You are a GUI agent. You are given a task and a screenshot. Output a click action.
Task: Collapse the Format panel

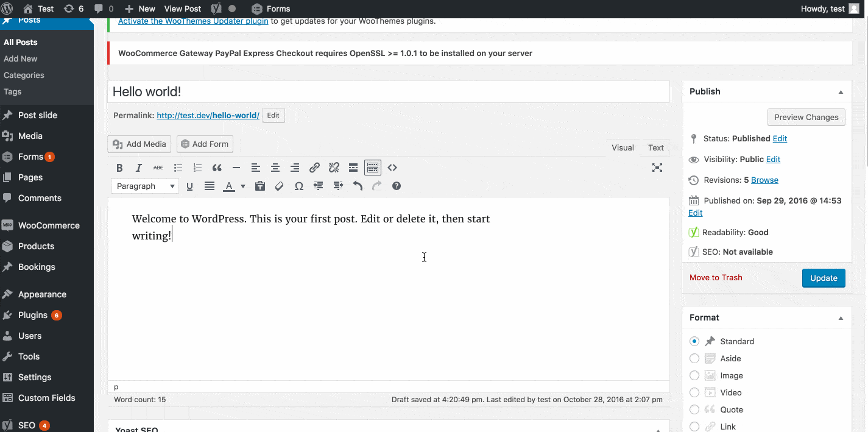(x=841, y=318)
